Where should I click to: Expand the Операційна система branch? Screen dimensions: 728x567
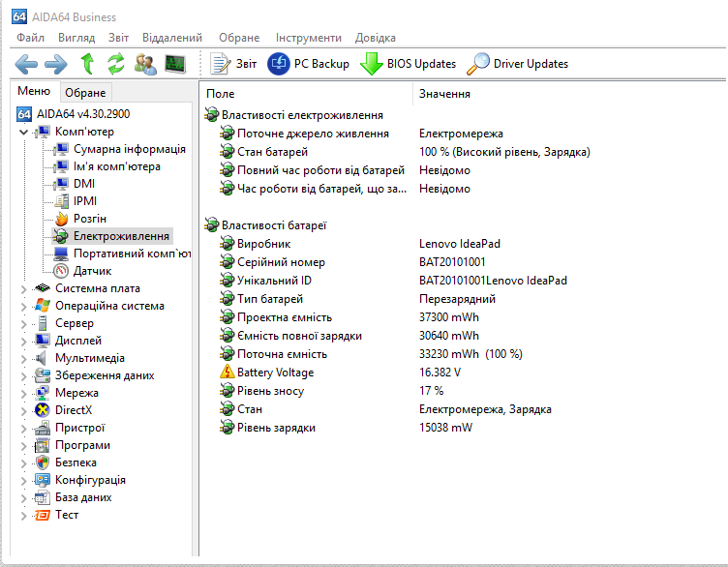(x=23, y=306)
